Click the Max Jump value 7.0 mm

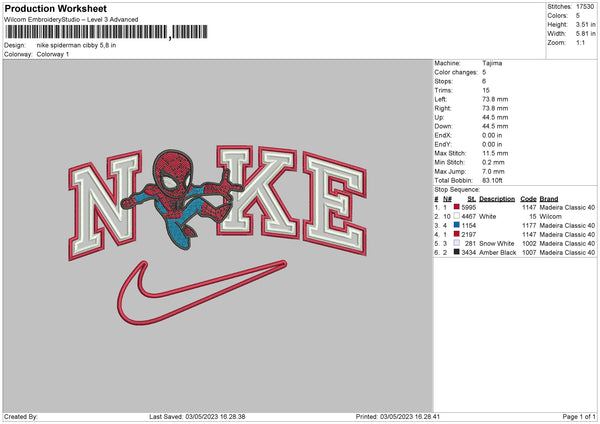[x=493, y=171]
